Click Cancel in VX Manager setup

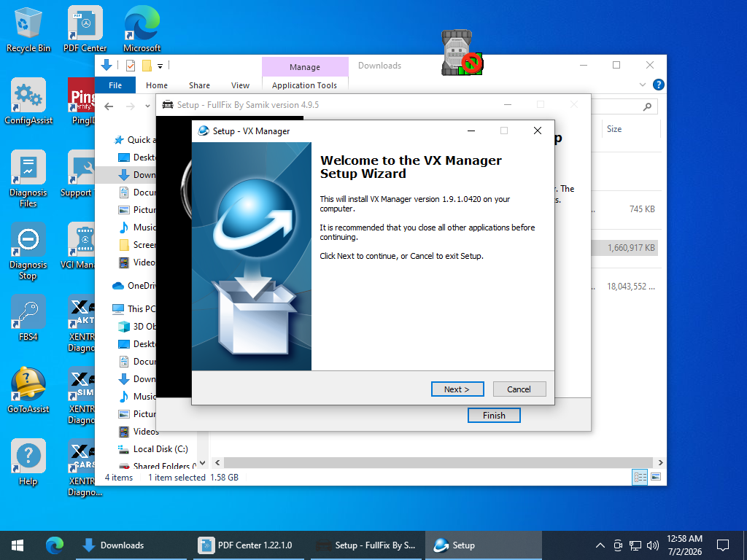tap(519, 389)
